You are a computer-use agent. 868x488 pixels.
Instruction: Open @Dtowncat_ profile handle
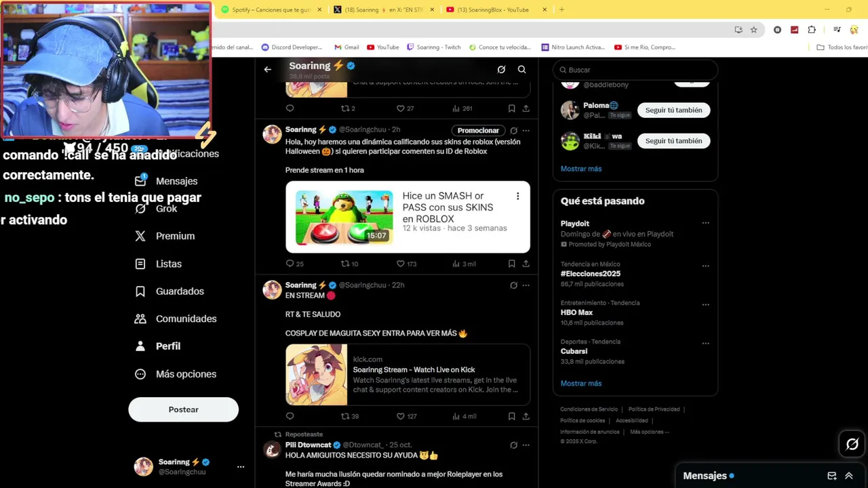pos(364,445)
